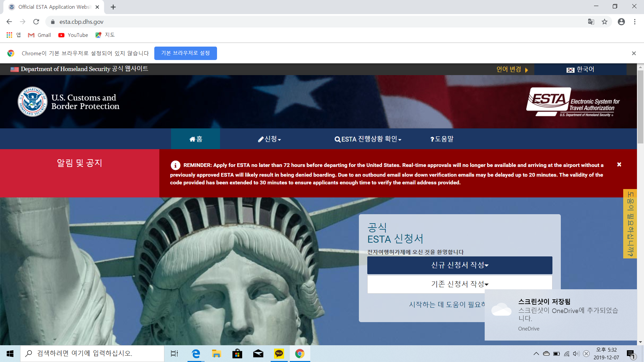Click the battery tray icon

click(556, 354)
